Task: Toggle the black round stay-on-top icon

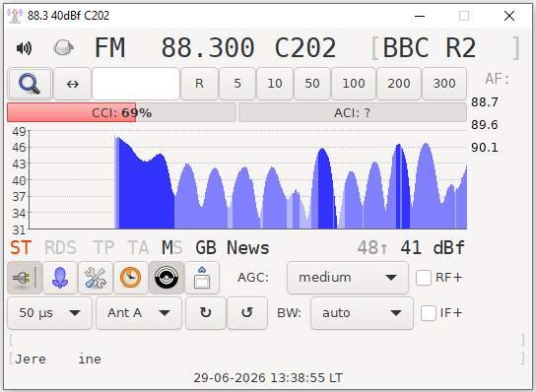Action: coord(167,278)
